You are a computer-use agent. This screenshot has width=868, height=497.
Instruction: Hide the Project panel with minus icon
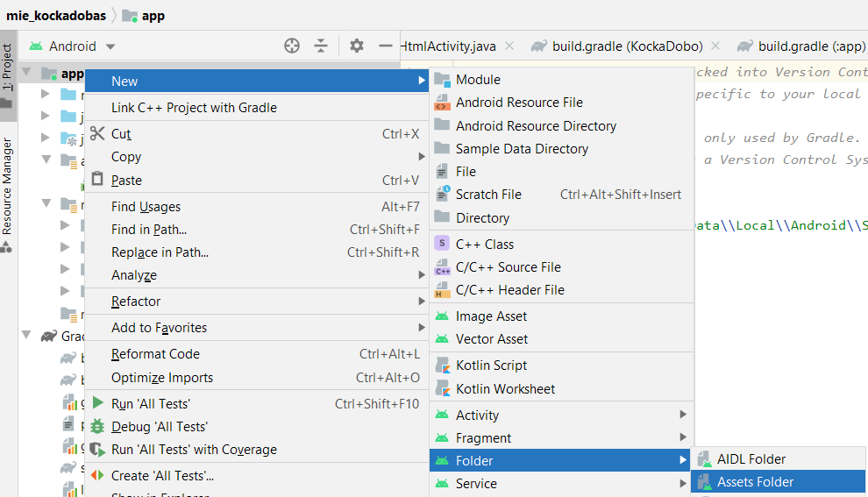(x=386, y=46)
